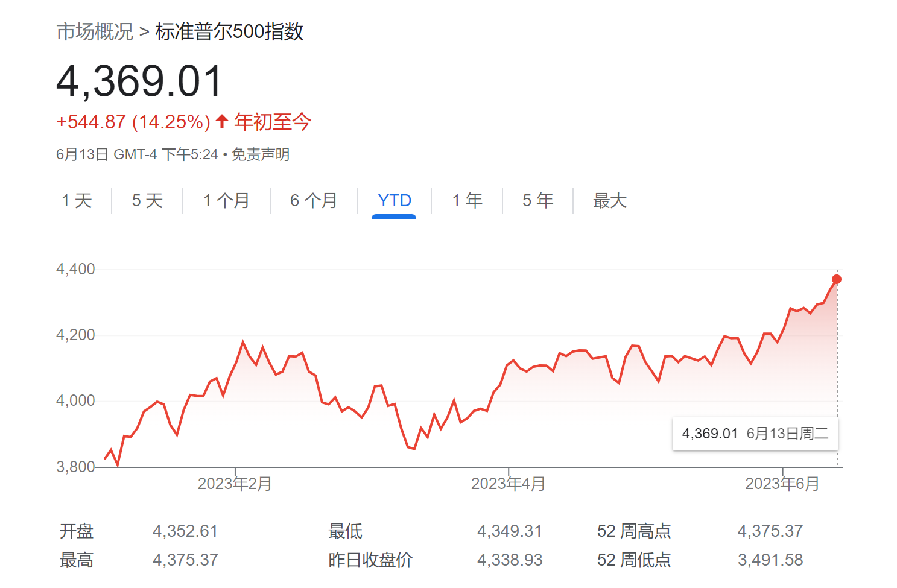897x588 pixels.
Task: Click the red up arrow icon
Action: (x=222, y=121)
